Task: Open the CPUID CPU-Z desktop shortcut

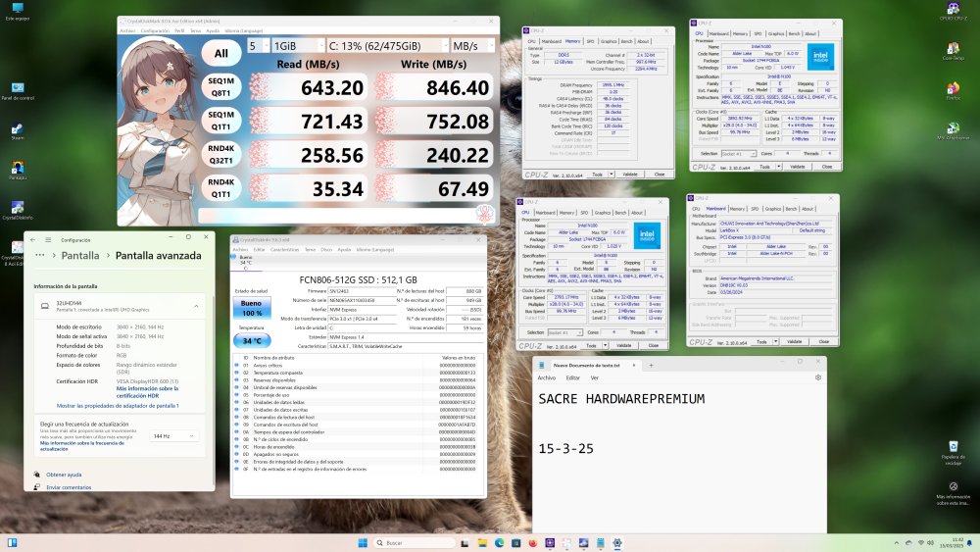Action: pyautogui.click(x=954, y=11)
